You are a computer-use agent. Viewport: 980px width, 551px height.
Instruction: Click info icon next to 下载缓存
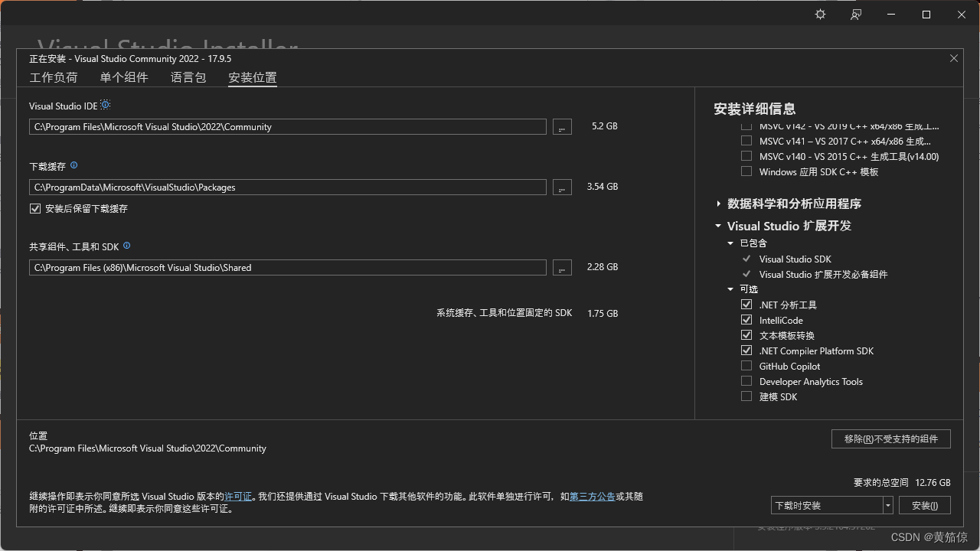tap(74, 165)
